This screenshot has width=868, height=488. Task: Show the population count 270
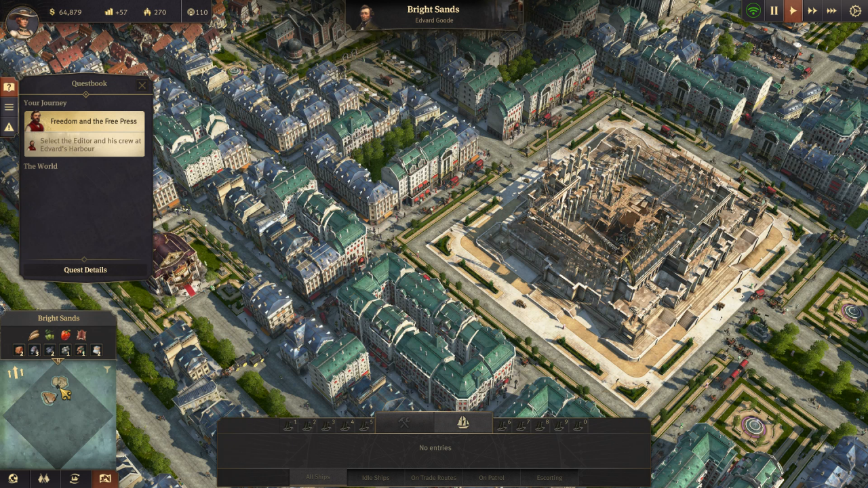[154, 12]
